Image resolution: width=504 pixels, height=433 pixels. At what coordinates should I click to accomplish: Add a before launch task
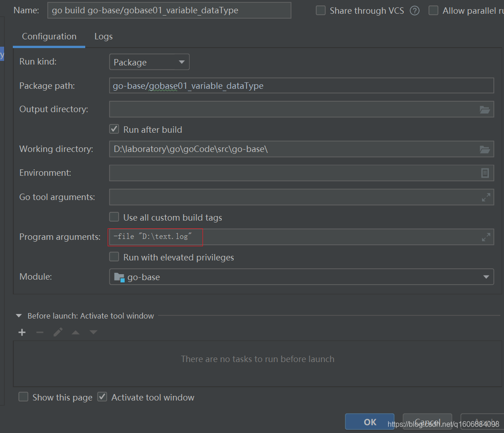[22, 332]
